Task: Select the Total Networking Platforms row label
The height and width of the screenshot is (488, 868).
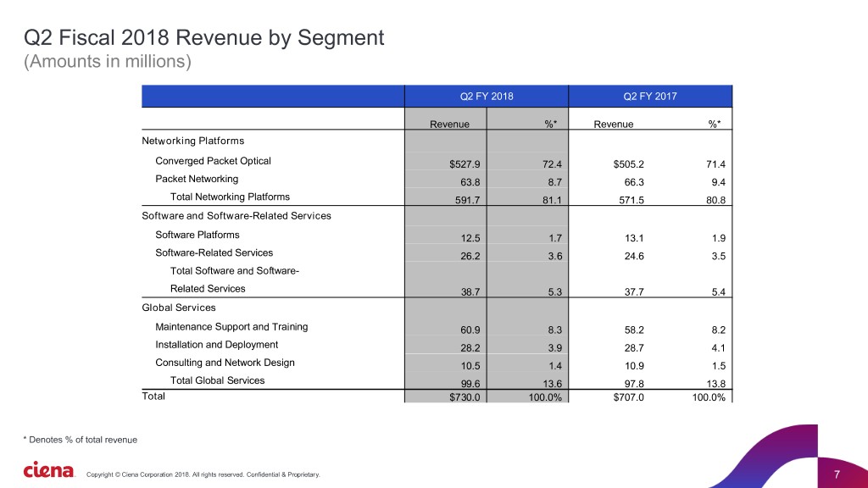Action: 230,197
